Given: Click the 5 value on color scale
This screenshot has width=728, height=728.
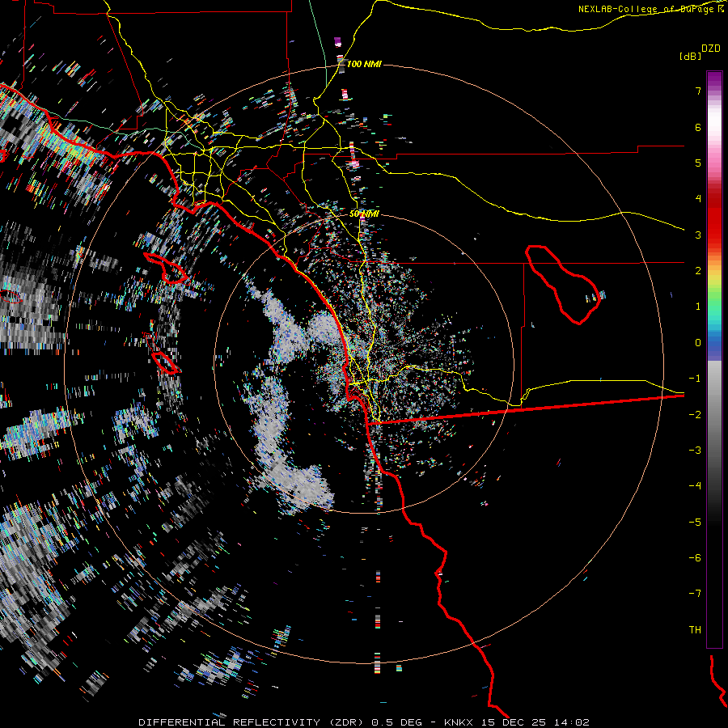Looking at the screenshot, I should pos(698,163).
